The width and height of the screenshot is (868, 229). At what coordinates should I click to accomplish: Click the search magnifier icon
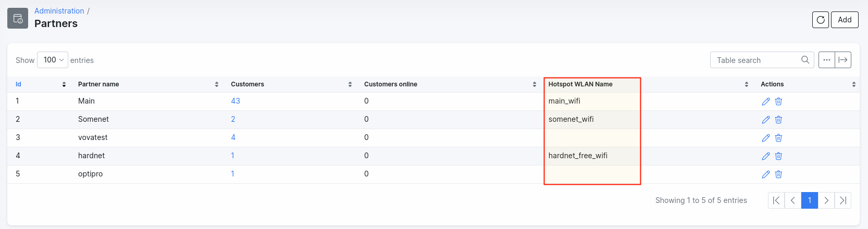[805, 60]
